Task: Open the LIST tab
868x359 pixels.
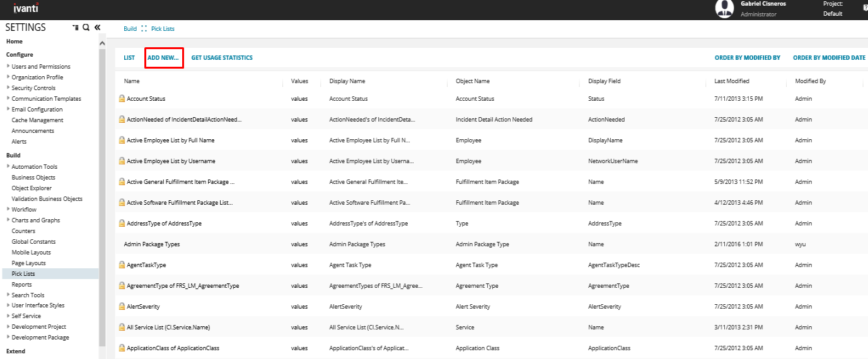Action: click(x=129, y=58)
